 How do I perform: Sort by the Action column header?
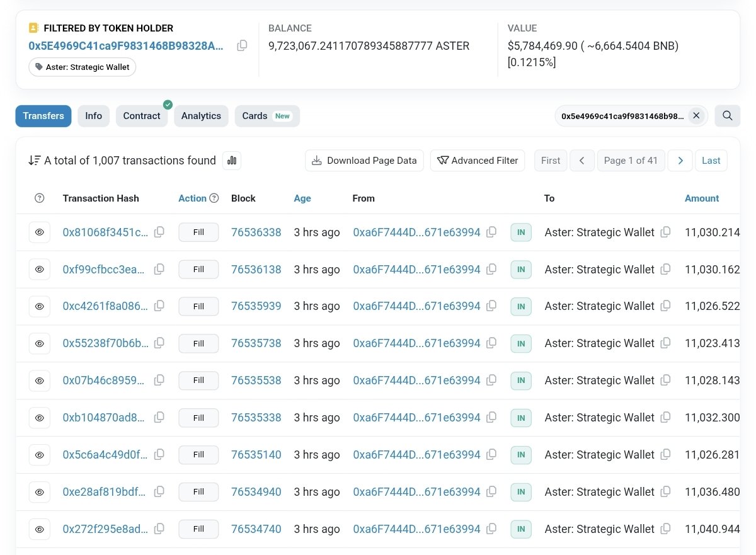click(x=192, y=198)
